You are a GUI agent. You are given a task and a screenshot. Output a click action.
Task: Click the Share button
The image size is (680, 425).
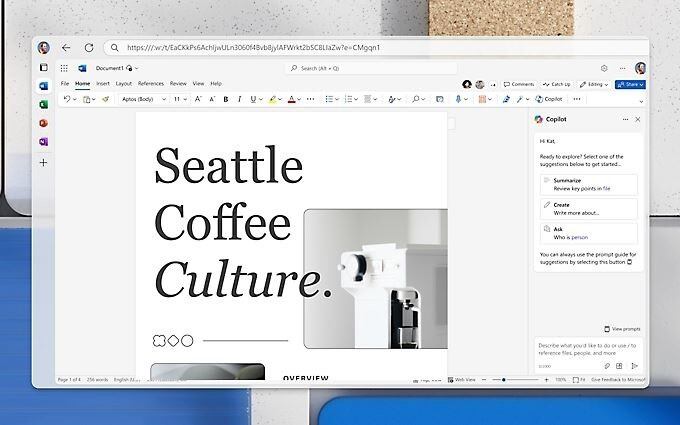(x=631, y=84)
